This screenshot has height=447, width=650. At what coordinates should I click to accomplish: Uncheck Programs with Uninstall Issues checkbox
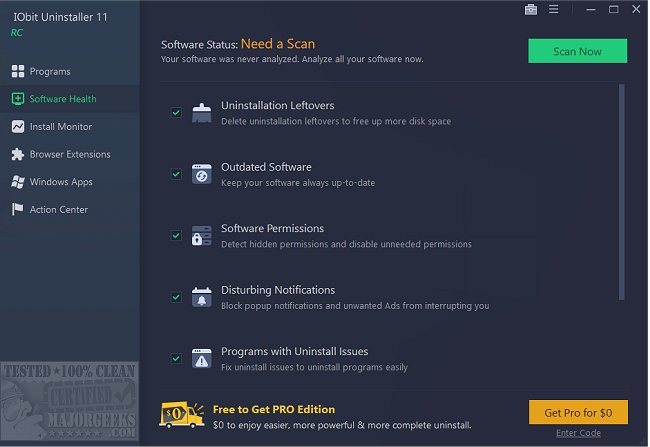click(x=177, y=359)
